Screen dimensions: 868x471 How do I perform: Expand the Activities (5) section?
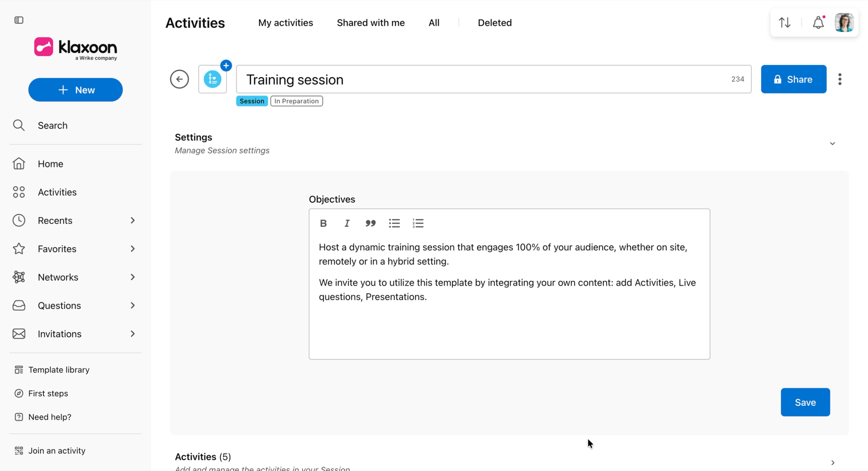833,462
